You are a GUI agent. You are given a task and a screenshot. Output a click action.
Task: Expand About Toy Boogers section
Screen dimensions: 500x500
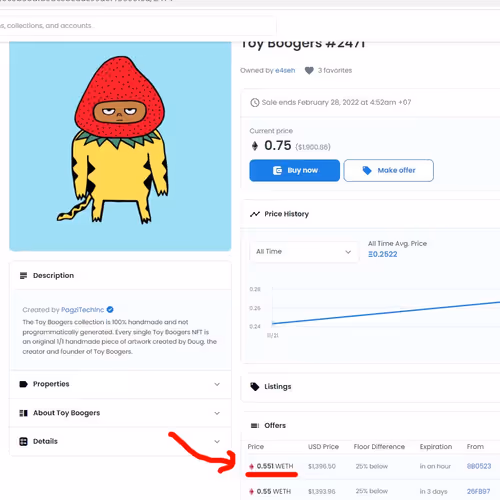[x=120, y=413]
